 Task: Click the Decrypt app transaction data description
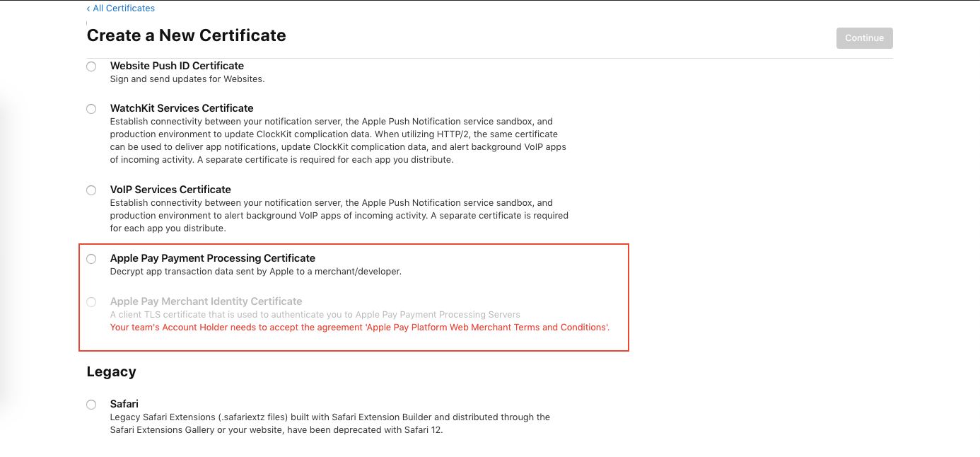pos(256,272)
